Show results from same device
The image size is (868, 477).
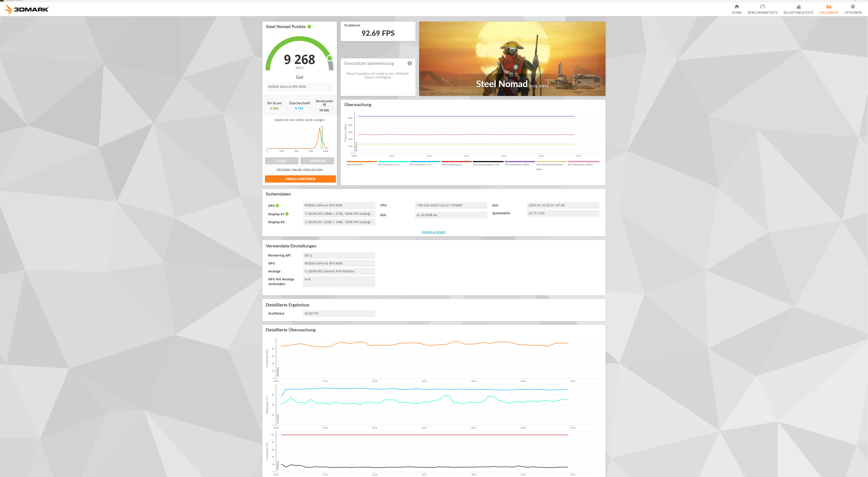tap(299, 120)
